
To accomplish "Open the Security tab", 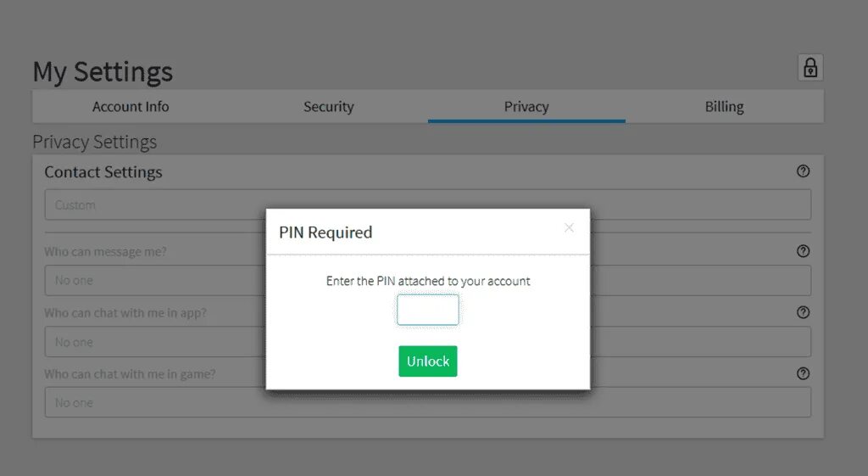I will (x=328, y=106).
